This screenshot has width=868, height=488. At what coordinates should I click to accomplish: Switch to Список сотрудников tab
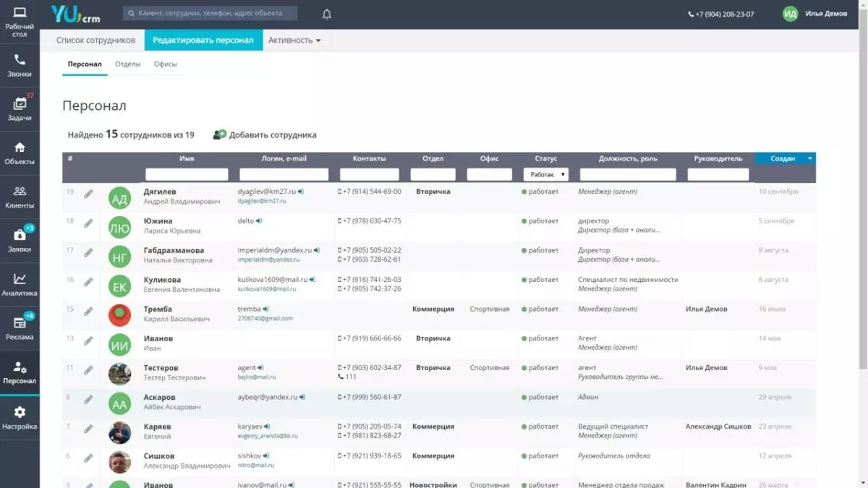click(x=95, y=40)
